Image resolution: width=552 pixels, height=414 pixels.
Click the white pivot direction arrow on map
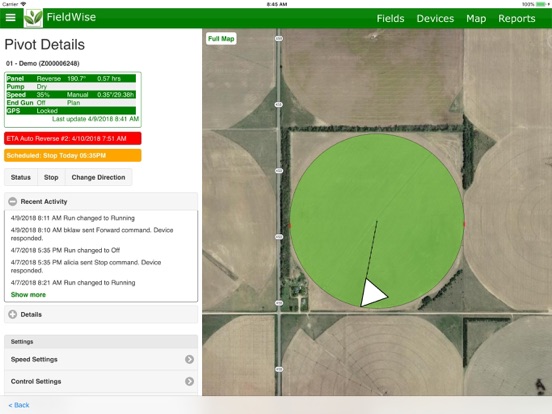pos(373,293)
